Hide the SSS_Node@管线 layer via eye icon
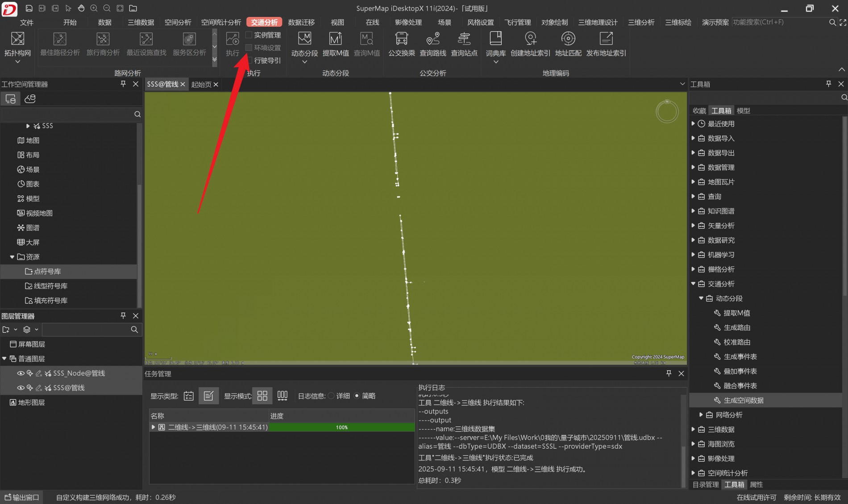The height and width of the screenshot is (504, 848). 21,373
